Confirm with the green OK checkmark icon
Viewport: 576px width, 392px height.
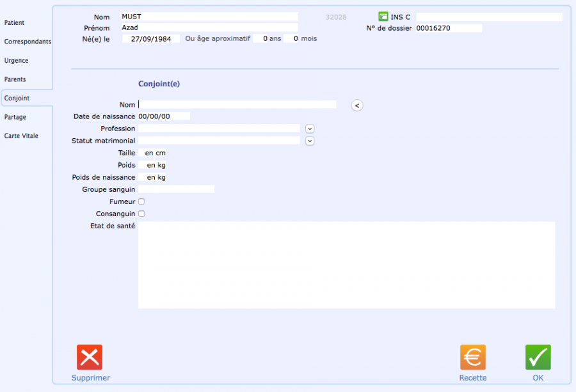(x=538, y=357)
